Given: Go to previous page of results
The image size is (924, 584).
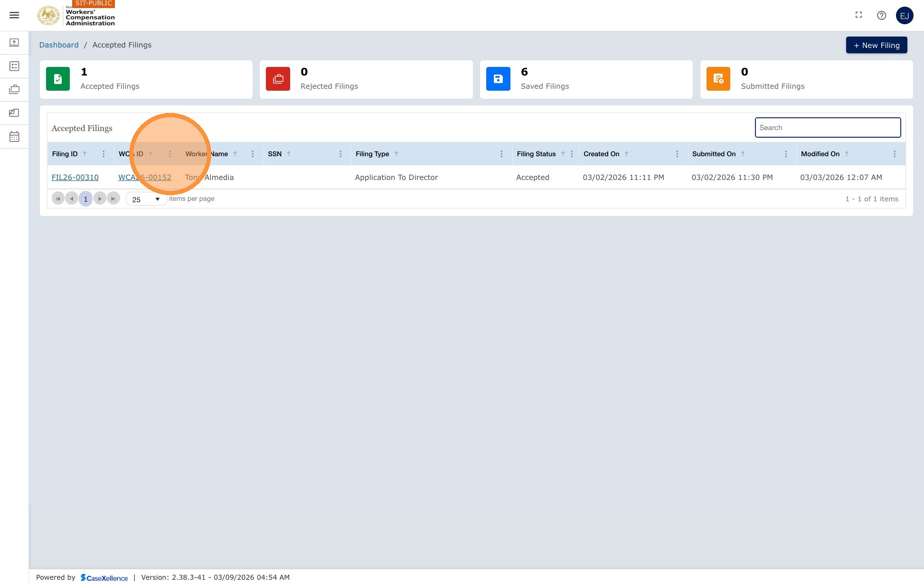Looking at the screenshot, I should coord(72,198).
